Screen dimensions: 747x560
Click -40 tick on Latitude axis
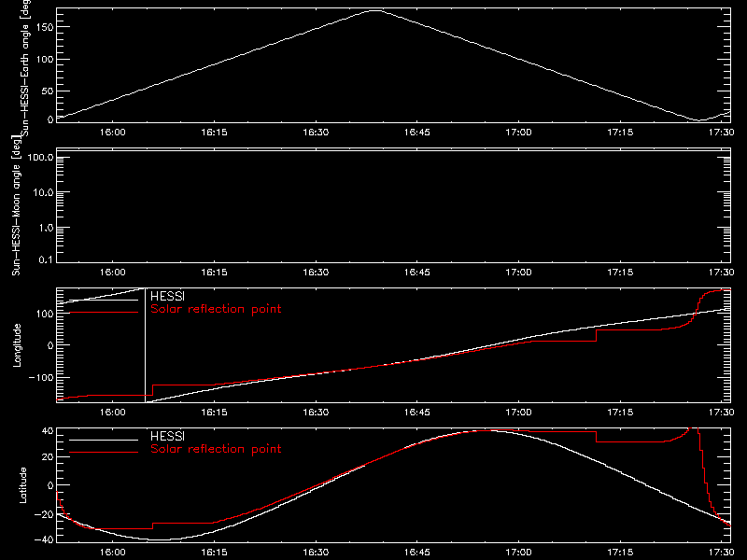(x=44, y=539)
